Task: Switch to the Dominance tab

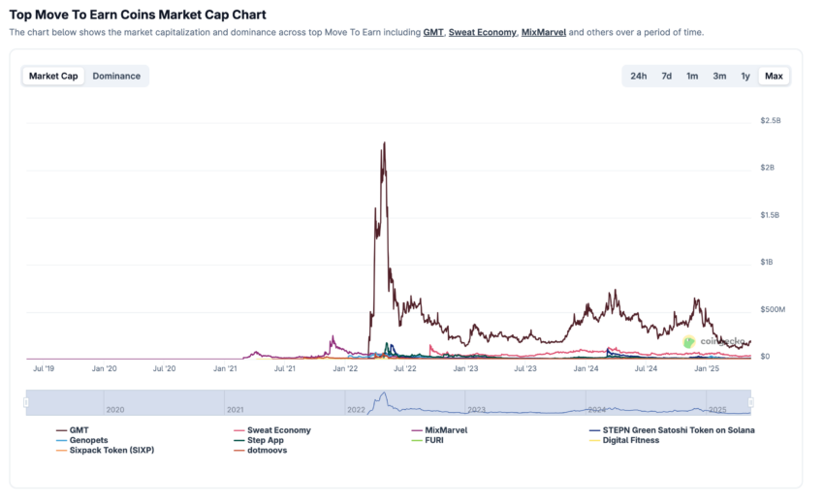Action: tap(116, 77)
